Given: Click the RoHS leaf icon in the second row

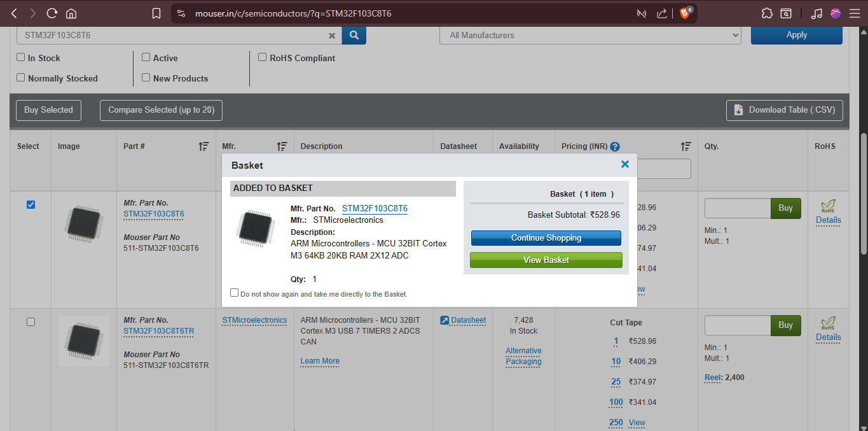Looking at the screenshot, I should 827,323.
